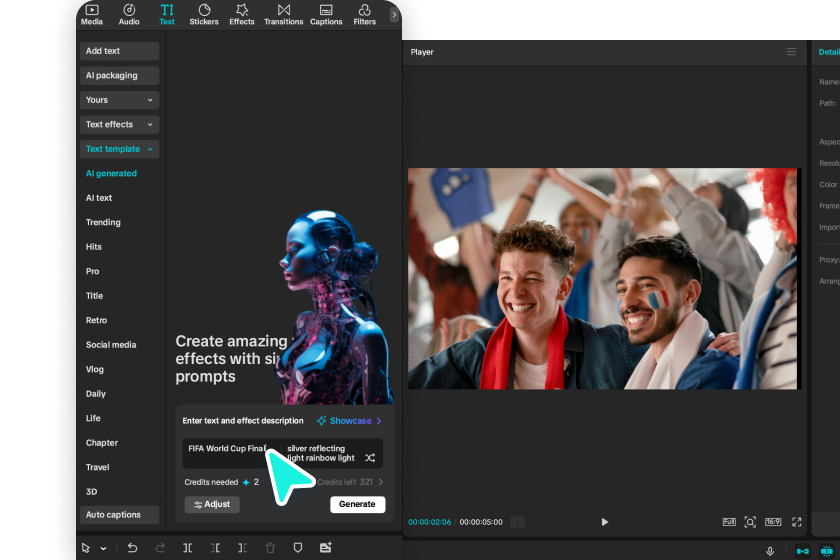This screenshot has height=560, width=840.
Task: Click the microphone record icon
Action: pos(770,551)
